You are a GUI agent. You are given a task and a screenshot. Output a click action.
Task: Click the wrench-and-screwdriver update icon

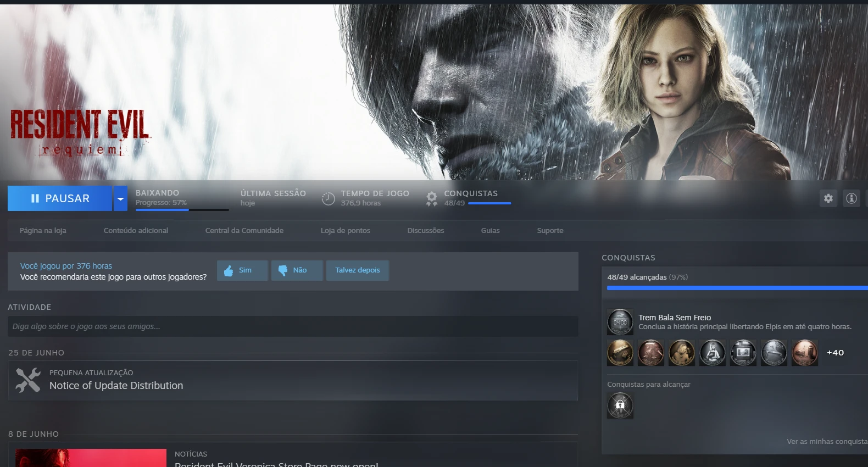(28, 380)
